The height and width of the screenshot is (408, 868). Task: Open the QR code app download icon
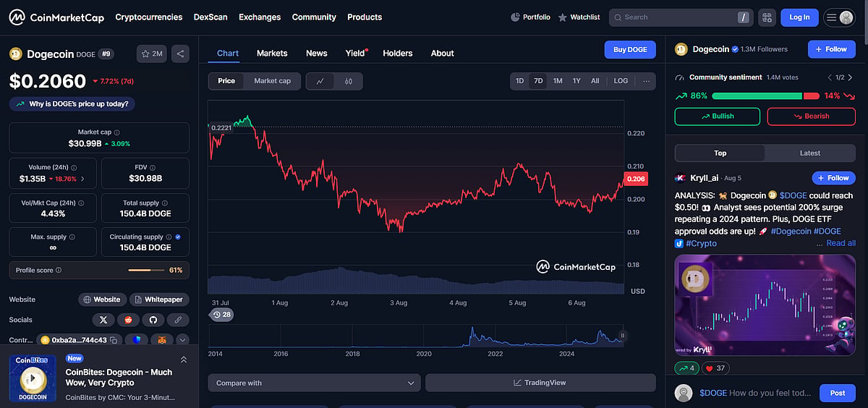click(767, 17)
